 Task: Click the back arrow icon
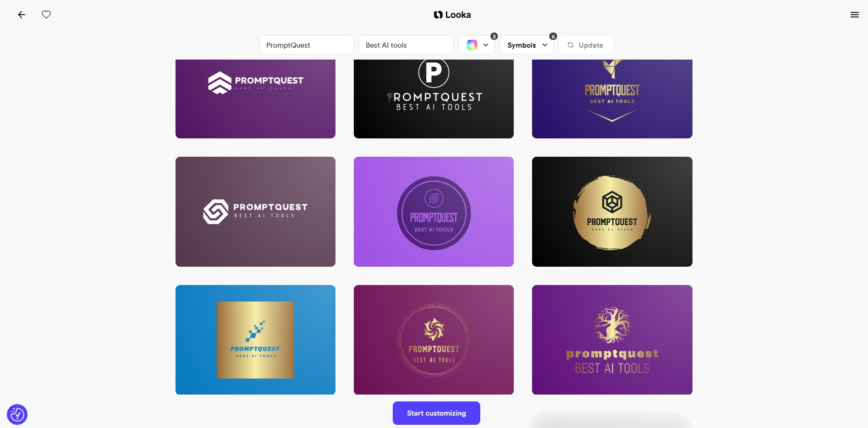(x=22, y=15)
